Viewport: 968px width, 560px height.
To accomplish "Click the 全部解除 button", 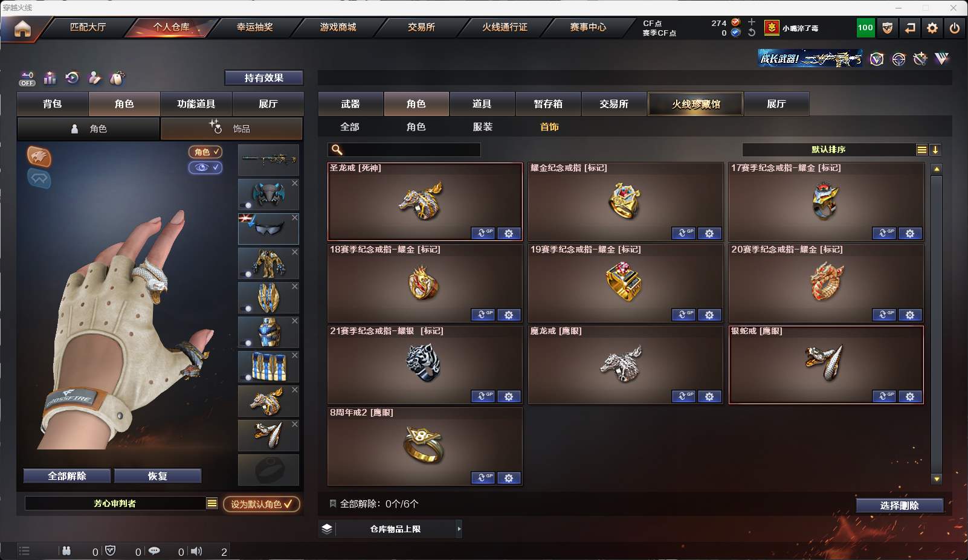I will click(67, 476).
